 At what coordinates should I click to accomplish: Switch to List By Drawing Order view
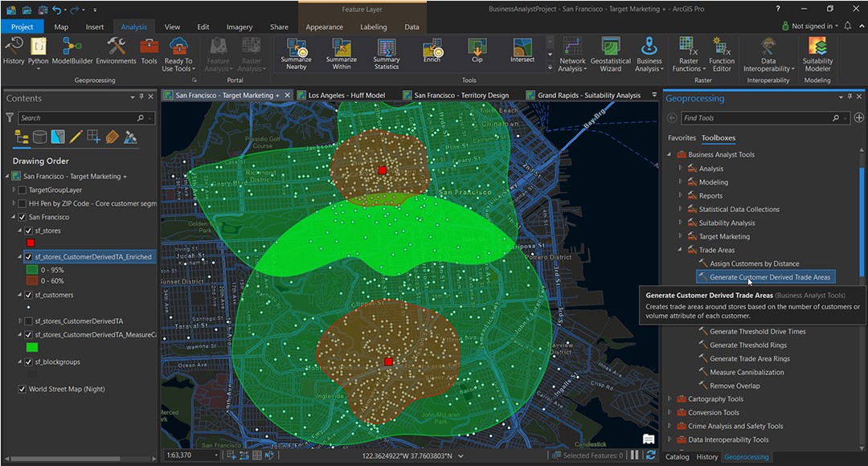coord(22,137)
